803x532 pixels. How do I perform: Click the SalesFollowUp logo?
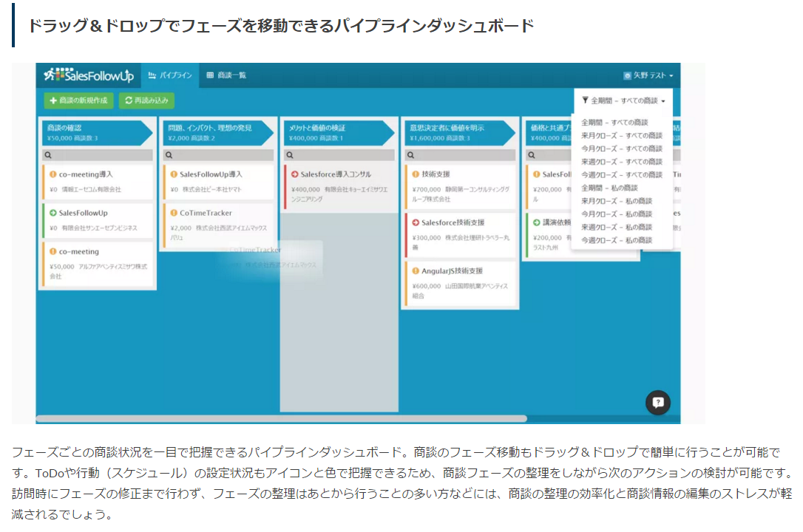(89, 75)
